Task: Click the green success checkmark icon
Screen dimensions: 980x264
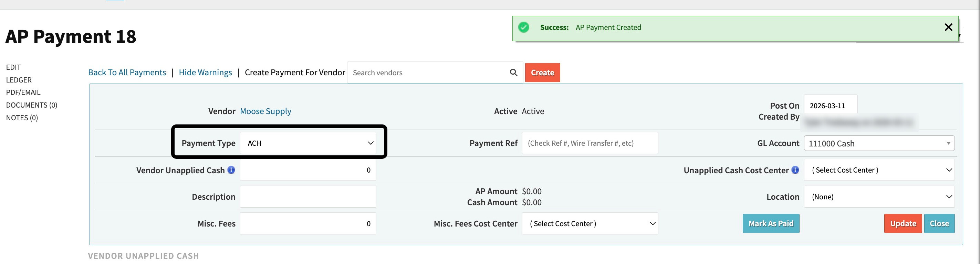Action: coord(524,27)
